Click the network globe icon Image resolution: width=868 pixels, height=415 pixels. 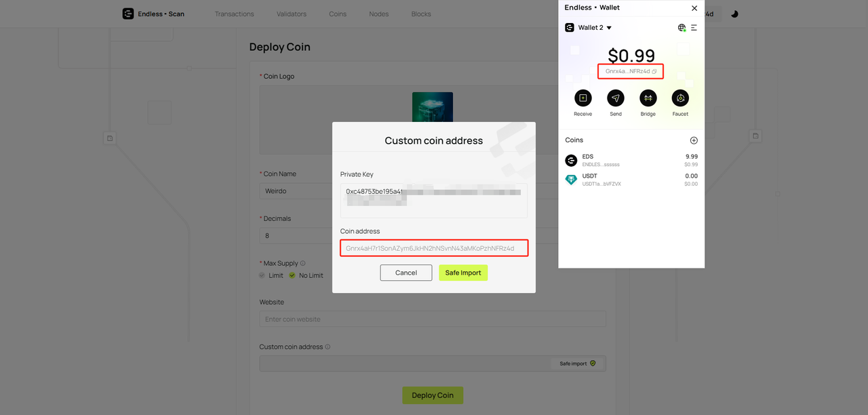(x=682, y=28)
